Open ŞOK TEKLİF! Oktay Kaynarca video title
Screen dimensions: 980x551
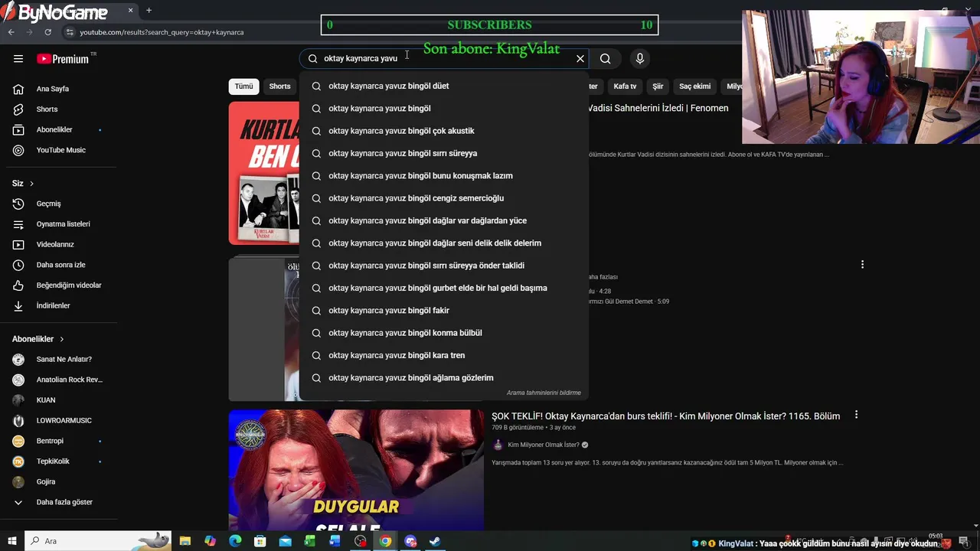pyautogui.click(x=665, y=416)
